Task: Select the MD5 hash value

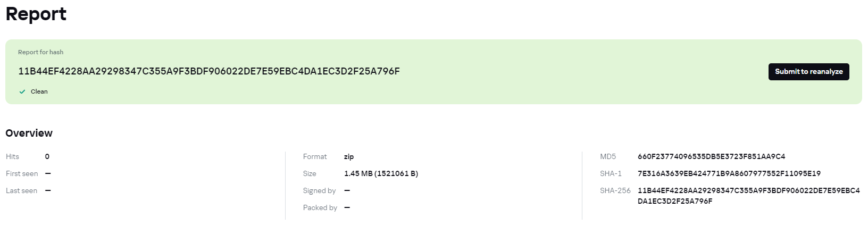Action: point(711,156)
